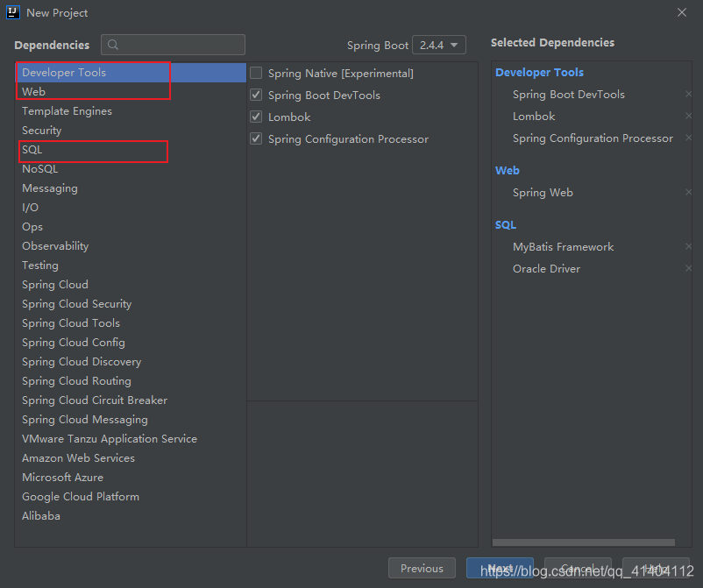Open the Spring Boot version dropdown
Viewport: 703px width, 588px height.
(x=439, y=45)
